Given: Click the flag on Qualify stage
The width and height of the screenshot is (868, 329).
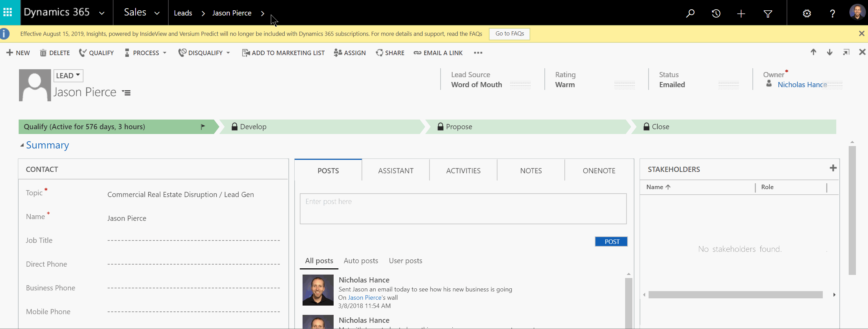Looking at the screenshot, I should (203, 127).
